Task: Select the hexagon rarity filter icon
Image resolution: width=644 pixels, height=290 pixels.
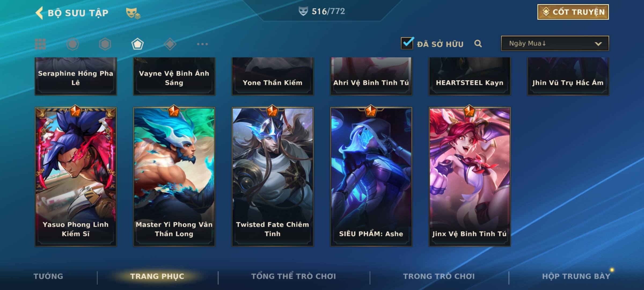Action: tap(105, 44)
